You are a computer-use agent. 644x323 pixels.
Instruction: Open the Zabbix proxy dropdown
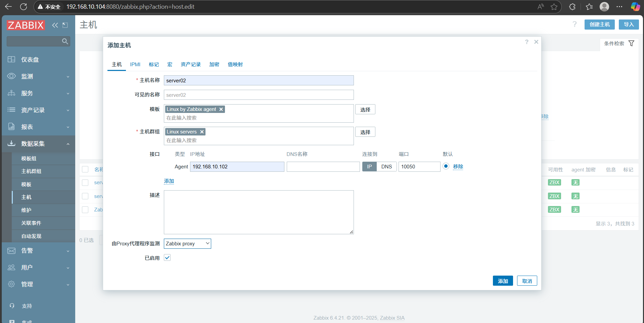pyautogui.click(x=187, y=244)
